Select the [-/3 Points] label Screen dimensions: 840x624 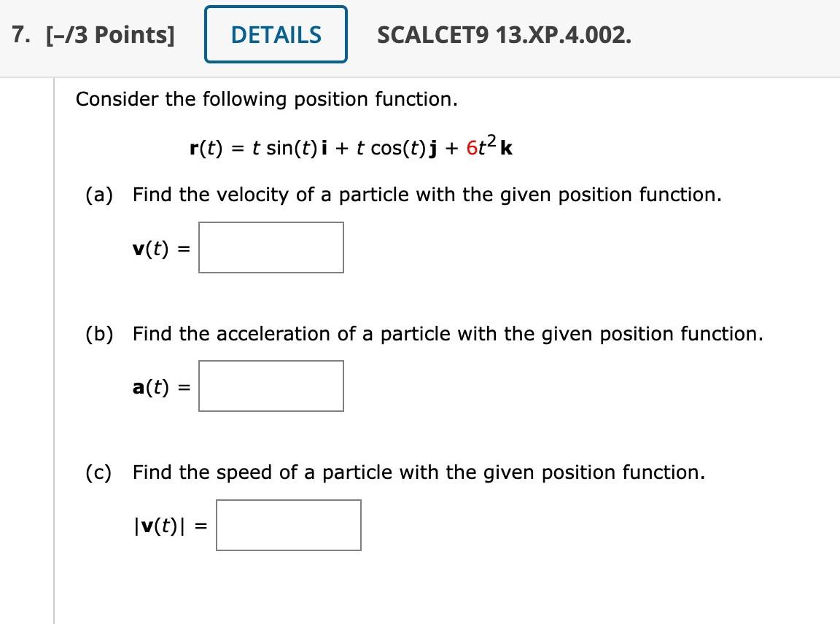tap(110, 34)
